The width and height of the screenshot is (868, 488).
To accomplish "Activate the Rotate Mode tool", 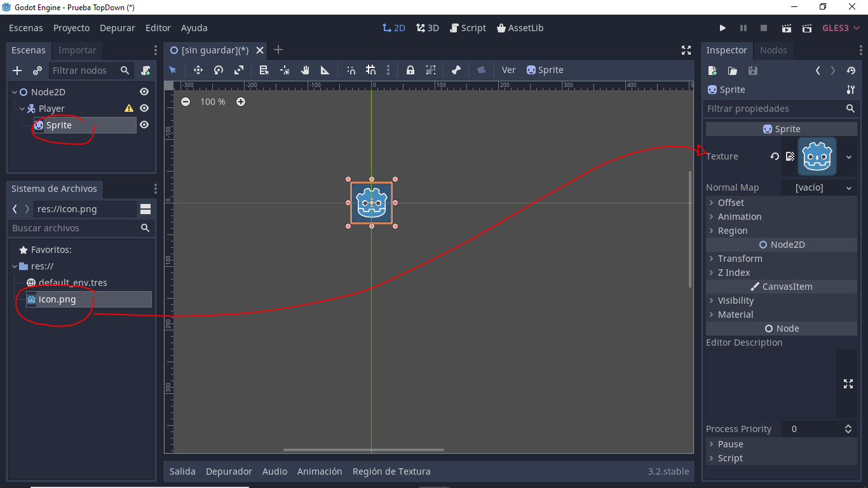I will (x=219, y=70).
